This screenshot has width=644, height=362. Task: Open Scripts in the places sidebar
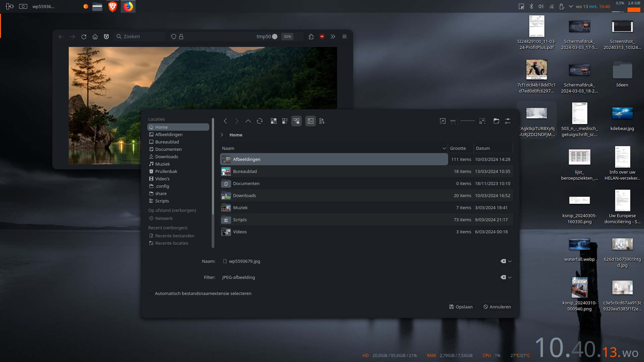point(178,201)
